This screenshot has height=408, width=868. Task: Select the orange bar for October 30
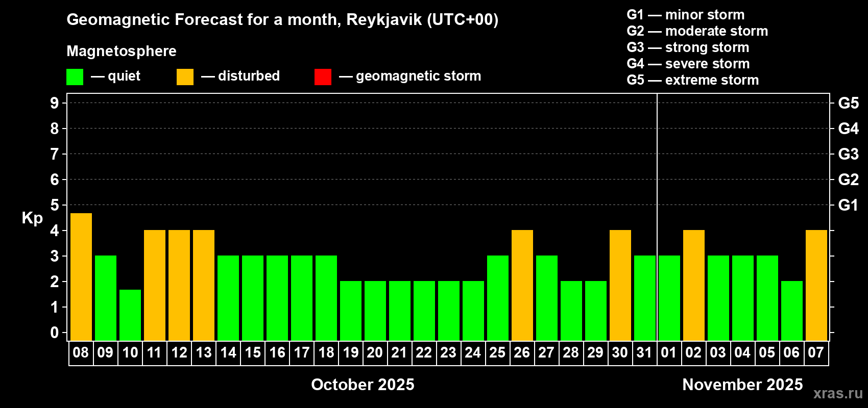point(620,286)
